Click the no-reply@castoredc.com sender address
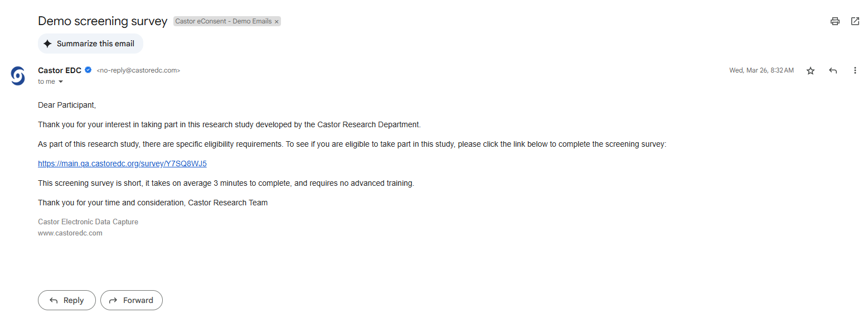Image resolution: width=868 pixels, height=332 pixels. pos(138,71)
